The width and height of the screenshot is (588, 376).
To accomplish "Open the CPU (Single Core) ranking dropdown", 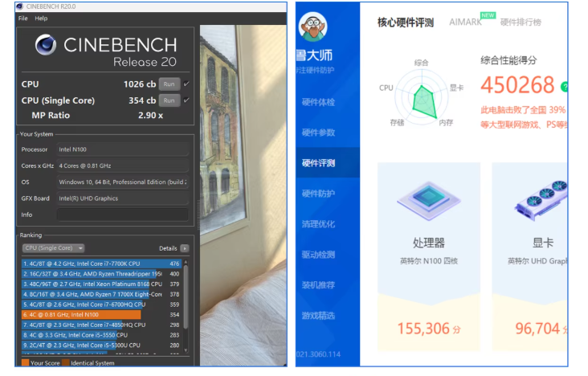I will click(x=53, y=248).
